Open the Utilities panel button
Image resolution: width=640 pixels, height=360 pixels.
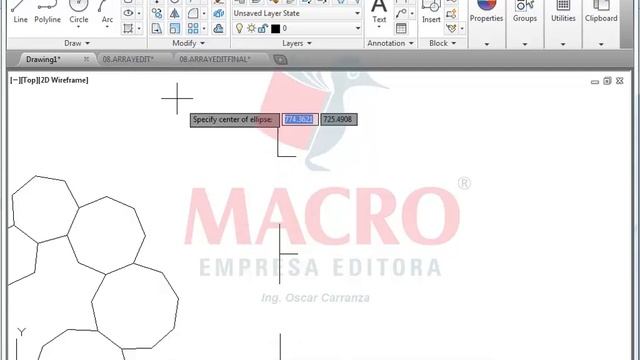click(563, 11)
